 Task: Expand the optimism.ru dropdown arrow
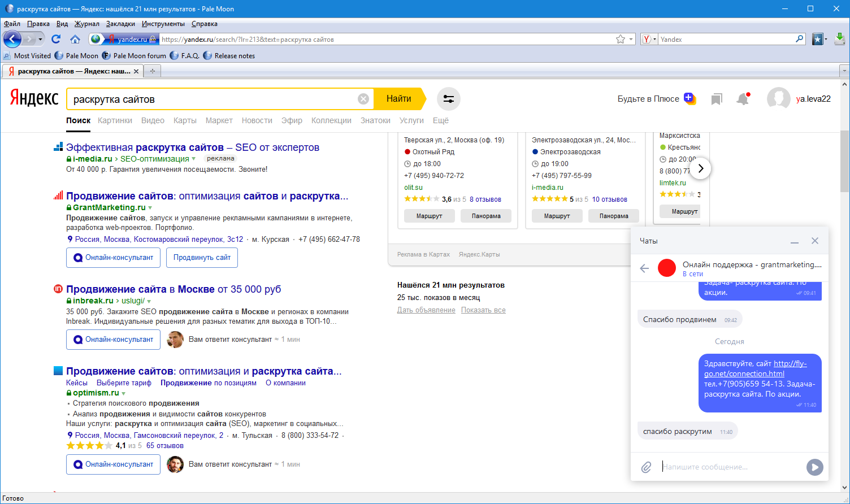click(x=124, y=393)
